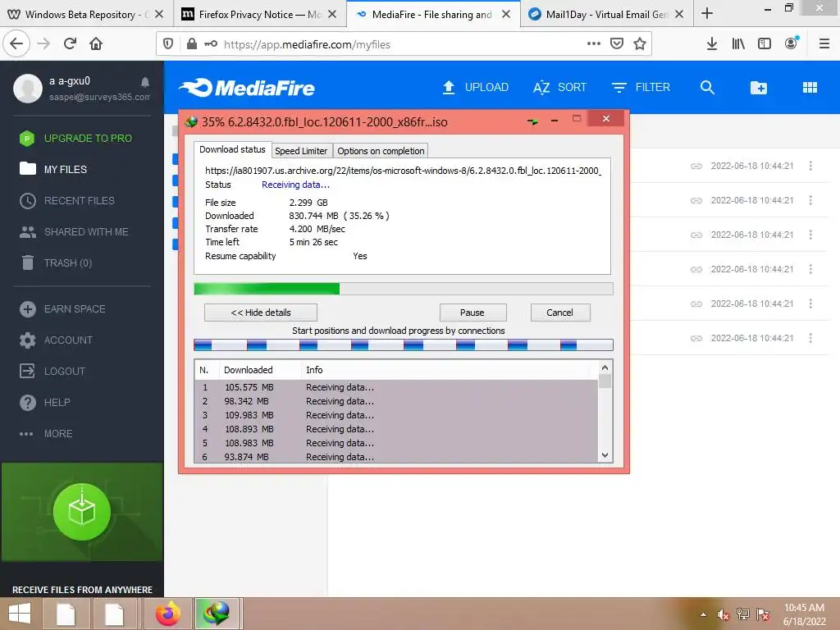
Task: Open the SORT options
Action: [x=559, y=87]
